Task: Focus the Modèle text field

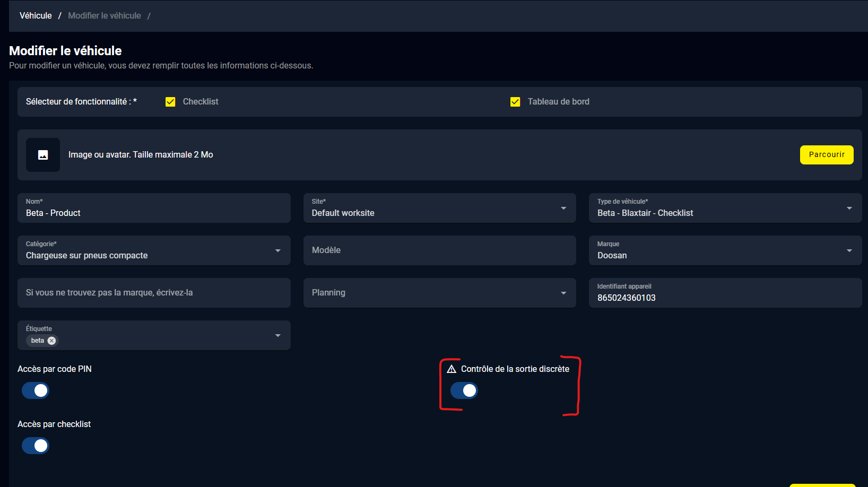Action: (x=439, y=250)
